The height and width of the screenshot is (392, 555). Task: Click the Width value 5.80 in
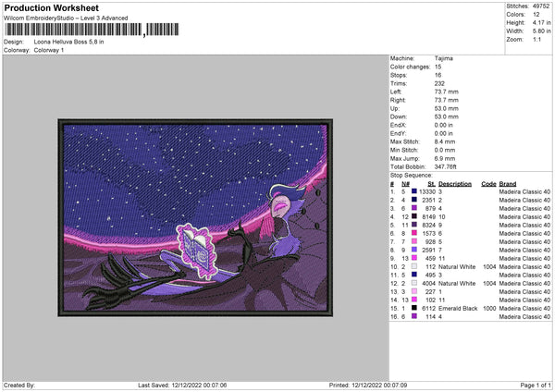[x=542, y=31]
